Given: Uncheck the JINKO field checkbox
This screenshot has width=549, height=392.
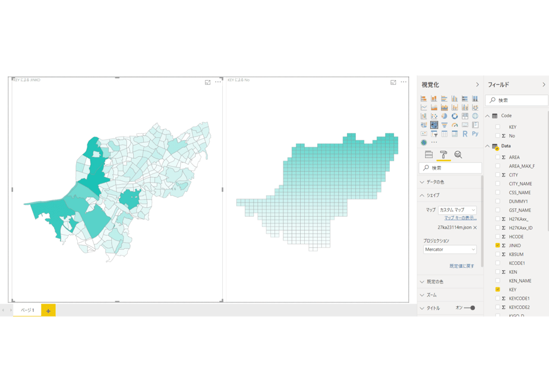Looking at the screenshot, I should pyautogui.click(x=497, y=245).
